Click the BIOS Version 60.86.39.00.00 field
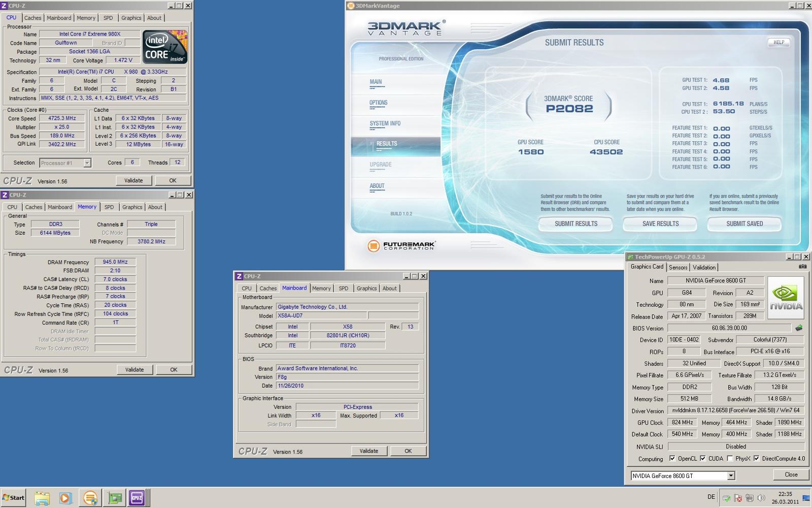Image resolution: width=812 pixels, height=508 pixels. click(x=729, y=328)
